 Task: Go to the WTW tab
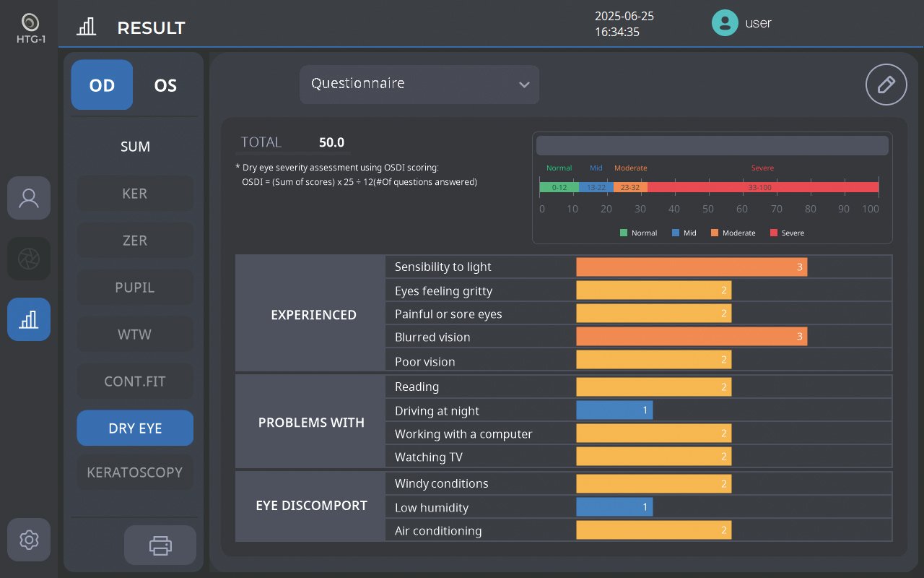coord(135,335)
